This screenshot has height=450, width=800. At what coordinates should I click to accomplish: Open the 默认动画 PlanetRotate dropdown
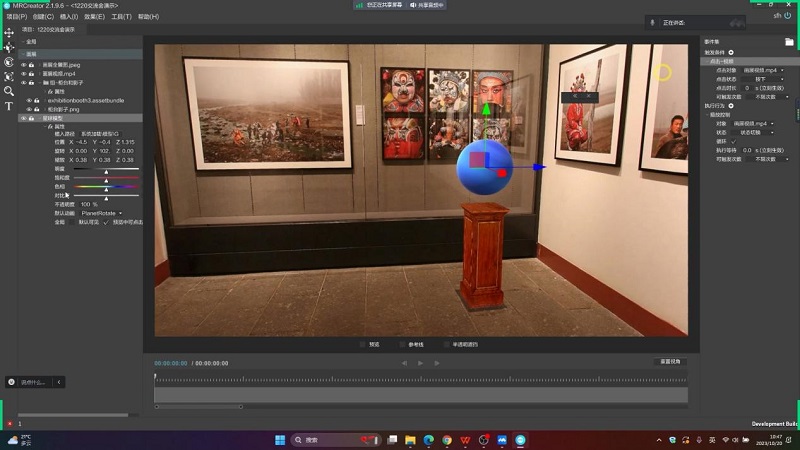click(x=102, y=212)
